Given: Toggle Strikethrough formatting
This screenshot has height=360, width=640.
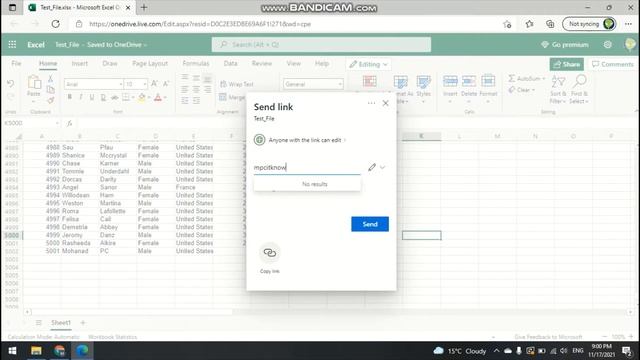Looking at the screenshot, I should (115, 97).
